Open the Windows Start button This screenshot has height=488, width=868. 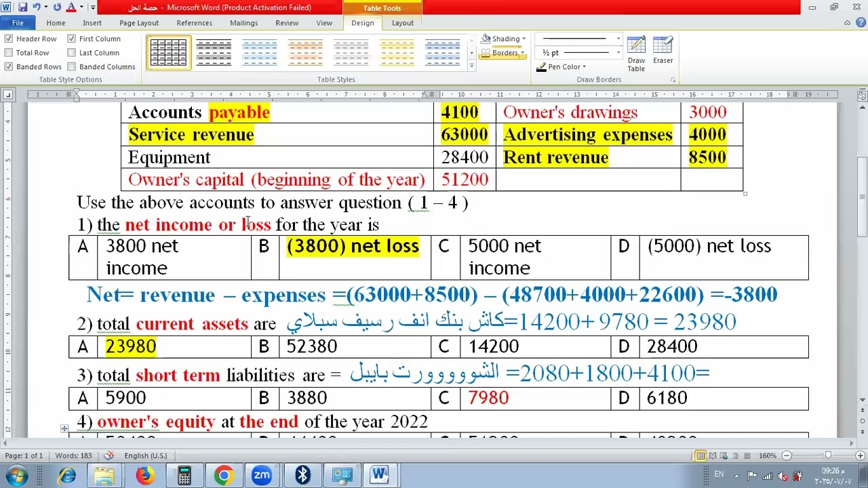coord(15,476)
